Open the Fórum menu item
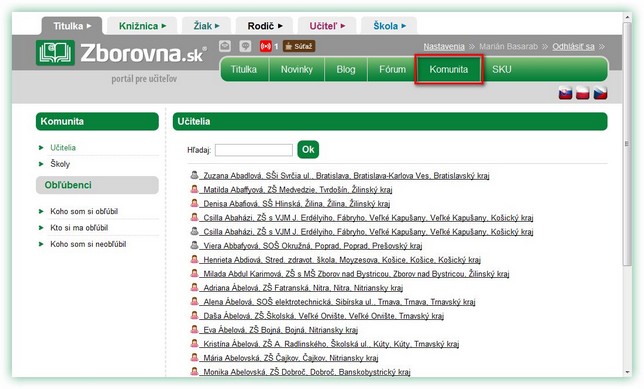Screen dimensions: 644x389 point(392,69)
